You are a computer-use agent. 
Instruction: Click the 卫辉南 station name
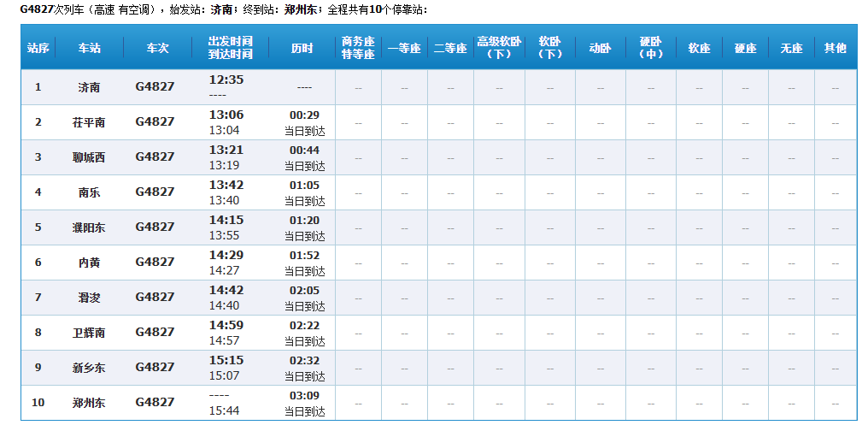[89, 333]
